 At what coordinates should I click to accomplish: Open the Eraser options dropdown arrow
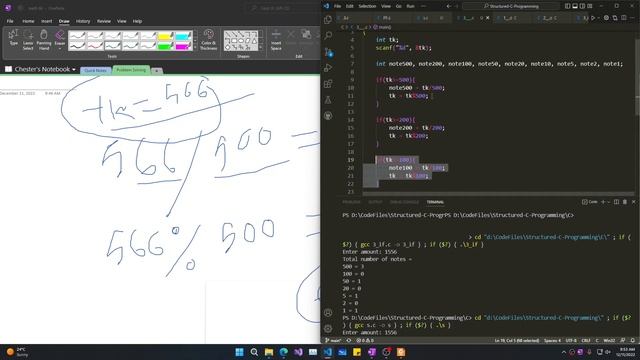[x=60, y=49]
